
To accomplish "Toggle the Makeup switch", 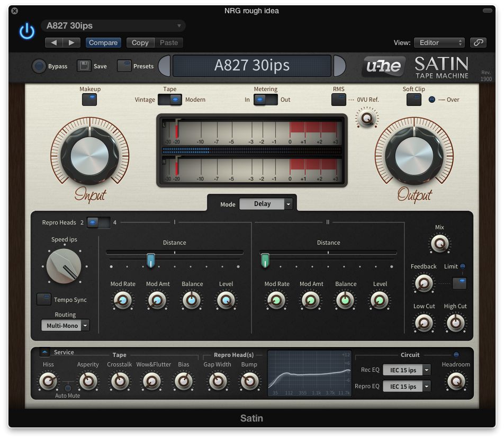I will tap(89, 100).
